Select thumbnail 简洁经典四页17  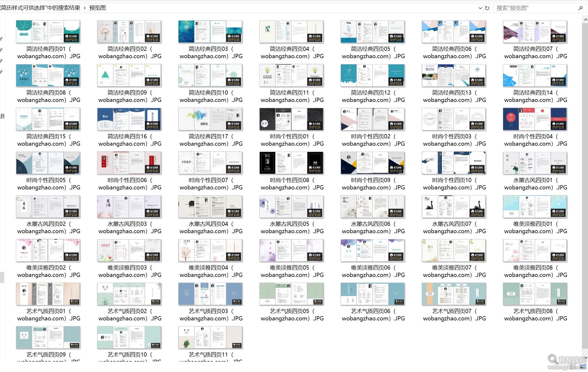point(210,119)
